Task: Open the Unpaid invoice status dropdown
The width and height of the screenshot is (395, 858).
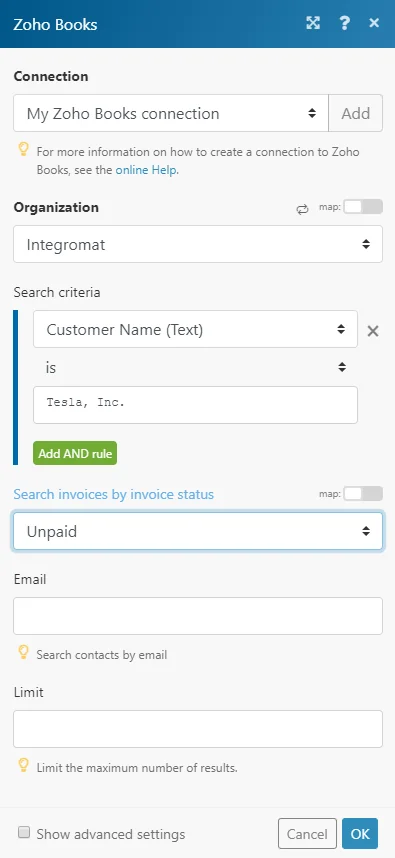Action: click(x=198, y=531)
